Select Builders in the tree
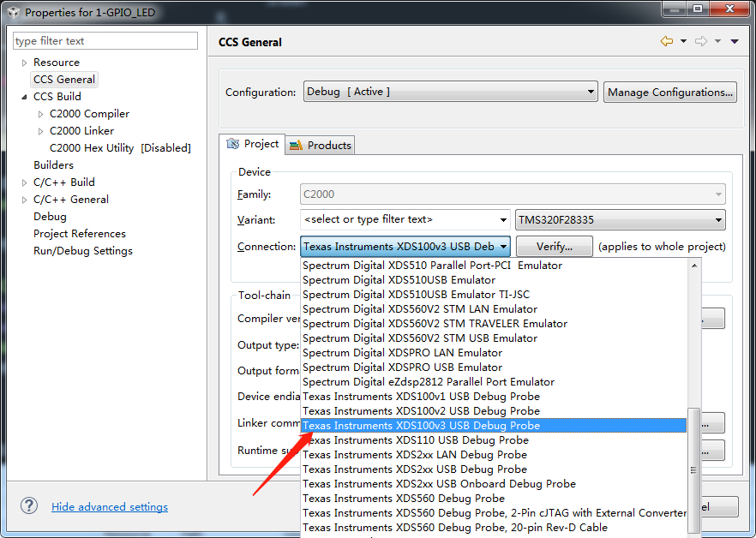 point(53,164)
